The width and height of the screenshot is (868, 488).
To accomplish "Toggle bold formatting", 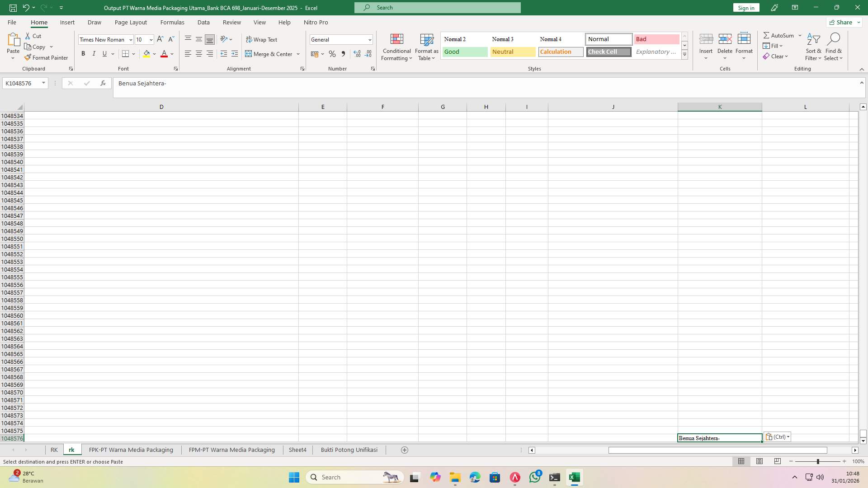I will (x=83, y=54).
